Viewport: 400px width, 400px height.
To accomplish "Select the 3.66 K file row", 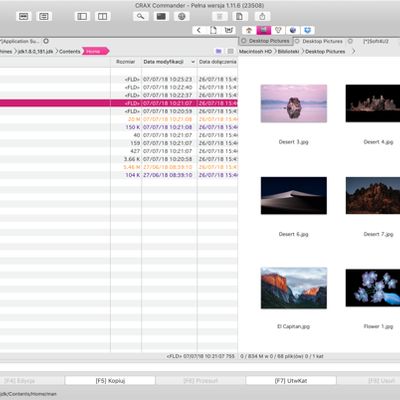I will click(x=119, y=159).
